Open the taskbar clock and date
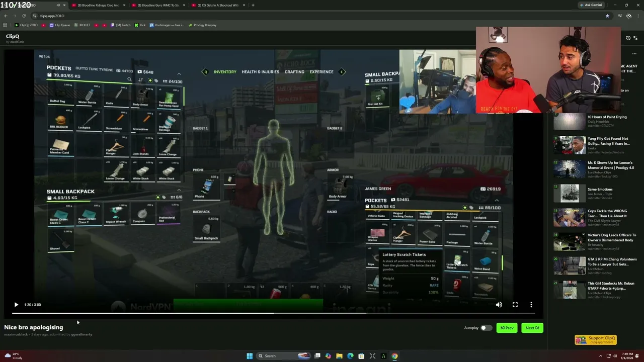 click(x=627, y=356)
